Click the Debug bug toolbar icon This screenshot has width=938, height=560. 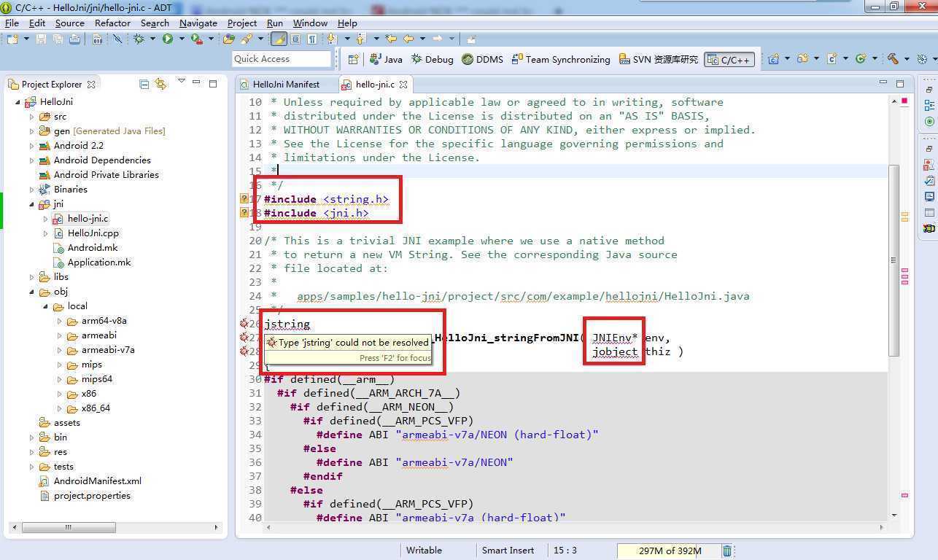[139, 39]
